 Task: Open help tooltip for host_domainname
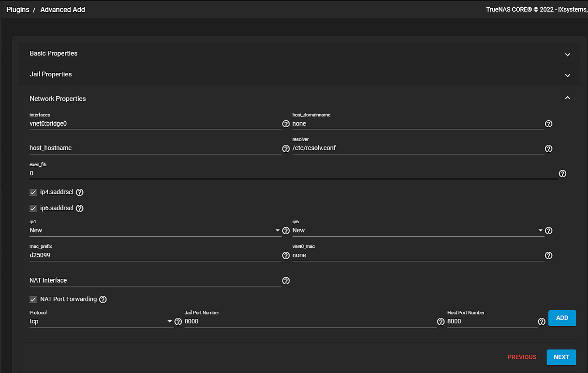click(x=548, y=124)
